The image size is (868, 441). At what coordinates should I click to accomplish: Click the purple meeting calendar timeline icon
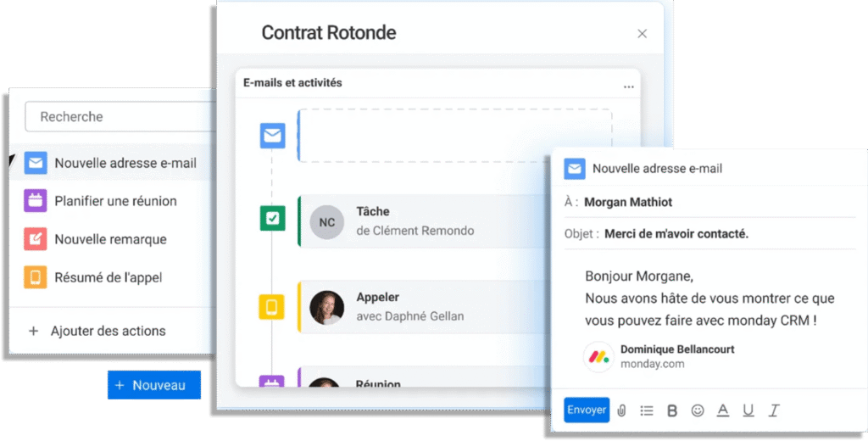click(x=272, y=381)
